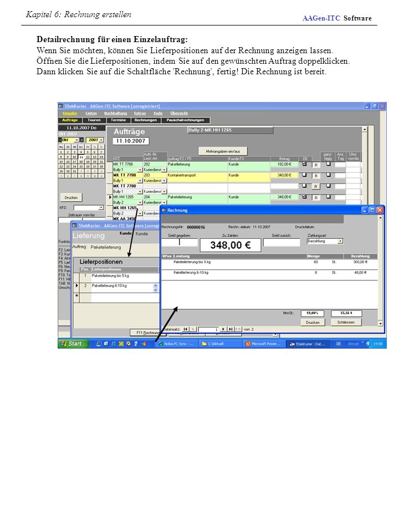Click the R button in order 202 row
The height and width of the screenshot is (532, 399).
[x=315, y=165]
